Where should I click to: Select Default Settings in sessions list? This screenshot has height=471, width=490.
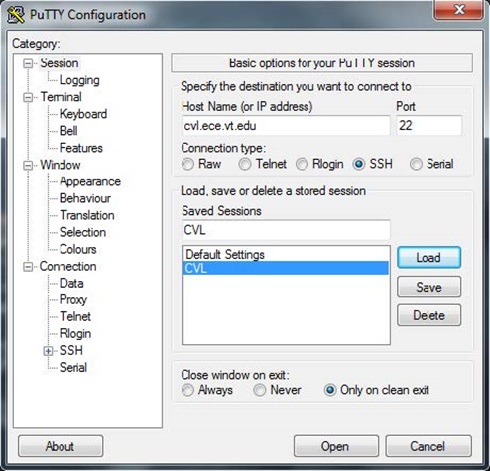(286, 255)
